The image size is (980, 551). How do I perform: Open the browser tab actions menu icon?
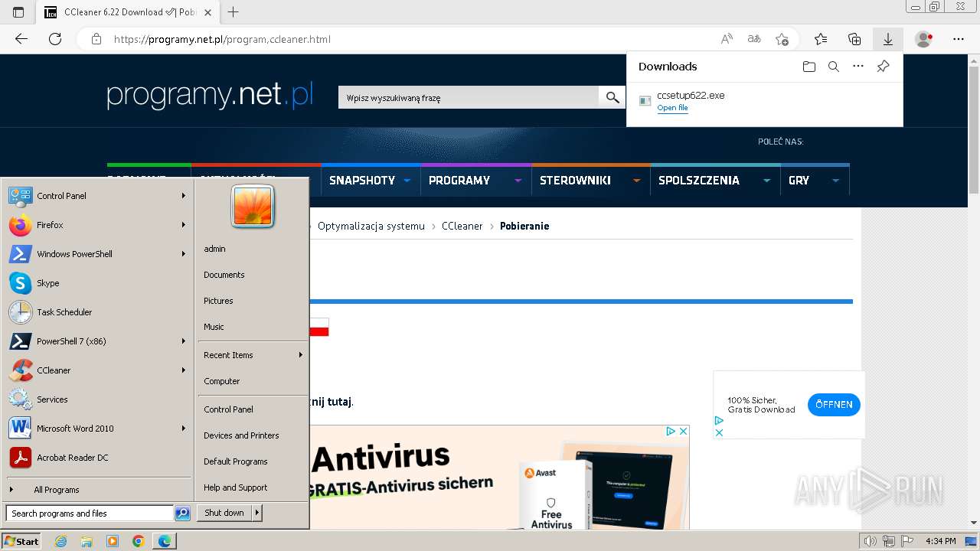coord(18,12)
